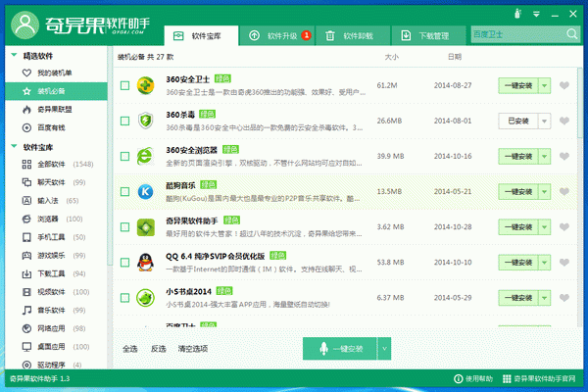Image resolution: width=588 pixels, height=392 pixels.
Task: Open 使用帮助 in status bar
Action: (x=473, y=379)
